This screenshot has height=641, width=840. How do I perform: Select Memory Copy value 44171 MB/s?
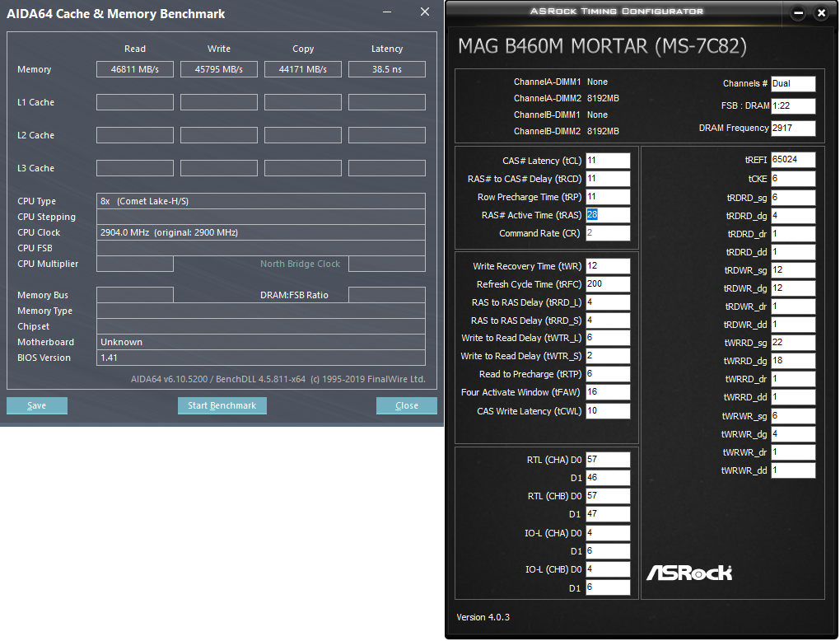pyautogui.click(x=303, y=69)
